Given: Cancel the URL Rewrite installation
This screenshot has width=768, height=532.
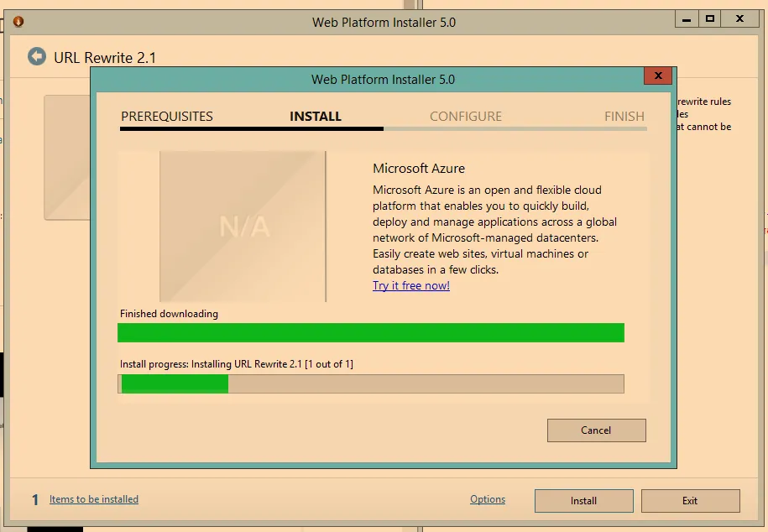Looking at the screenshot, I should [x=596, y=430].
